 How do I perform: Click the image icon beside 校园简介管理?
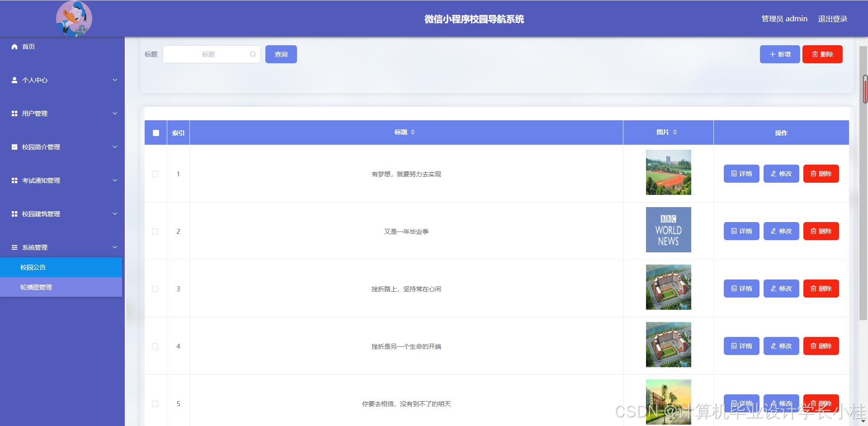pos(14,147)
